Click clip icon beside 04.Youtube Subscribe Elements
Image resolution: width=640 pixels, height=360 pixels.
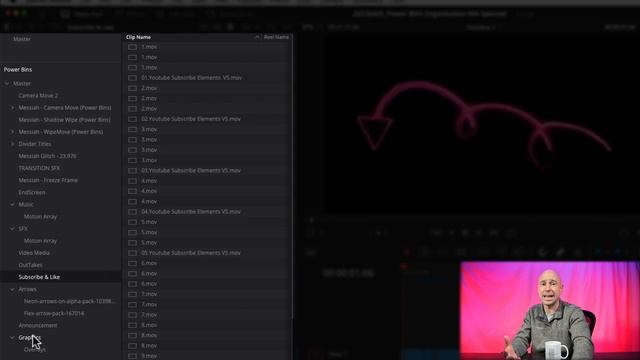click(x=132, y=211)
